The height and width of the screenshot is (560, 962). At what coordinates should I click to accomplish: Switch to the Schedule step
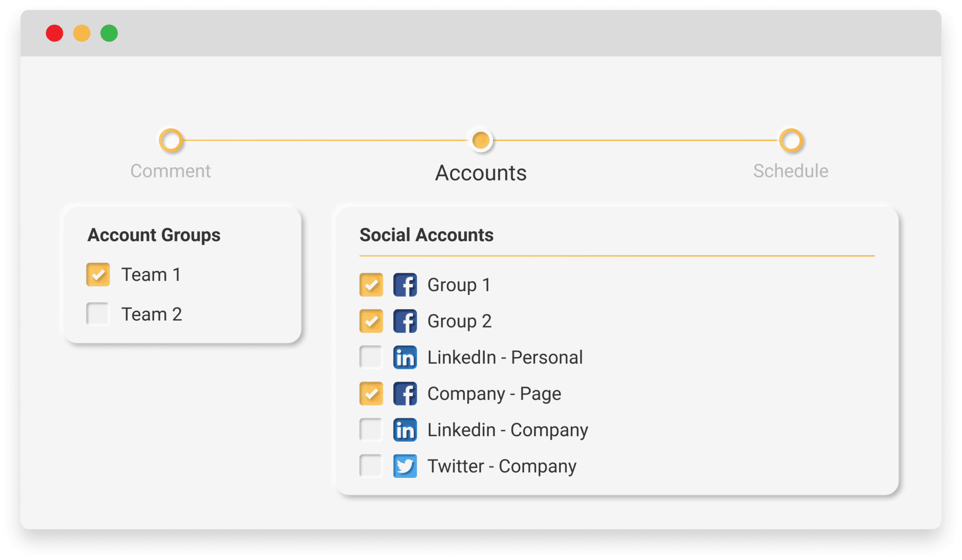(x=791, y=170)
